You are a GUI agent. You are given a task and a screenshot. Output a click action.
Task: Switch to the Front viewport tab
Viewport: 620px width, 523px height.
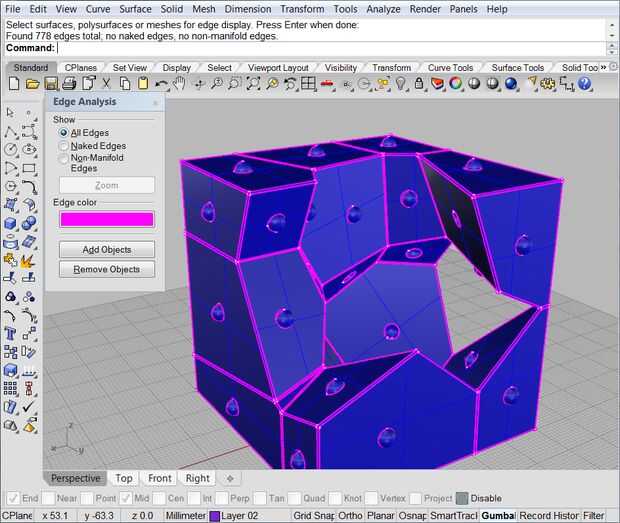[160, 478]
